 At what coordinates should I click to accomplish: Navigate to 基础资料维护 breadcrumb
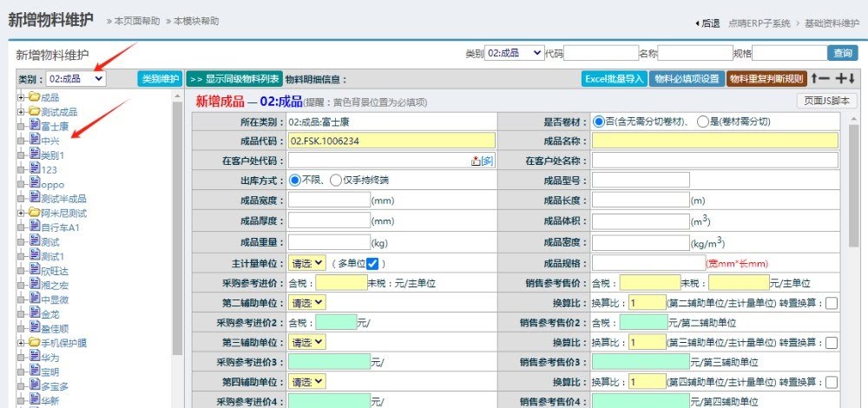pos(832,23)
